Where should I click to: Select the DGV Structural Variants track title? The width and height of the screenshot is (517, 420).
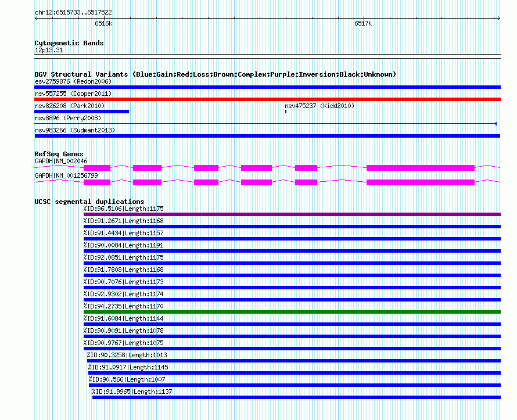(x=215, y=74)
